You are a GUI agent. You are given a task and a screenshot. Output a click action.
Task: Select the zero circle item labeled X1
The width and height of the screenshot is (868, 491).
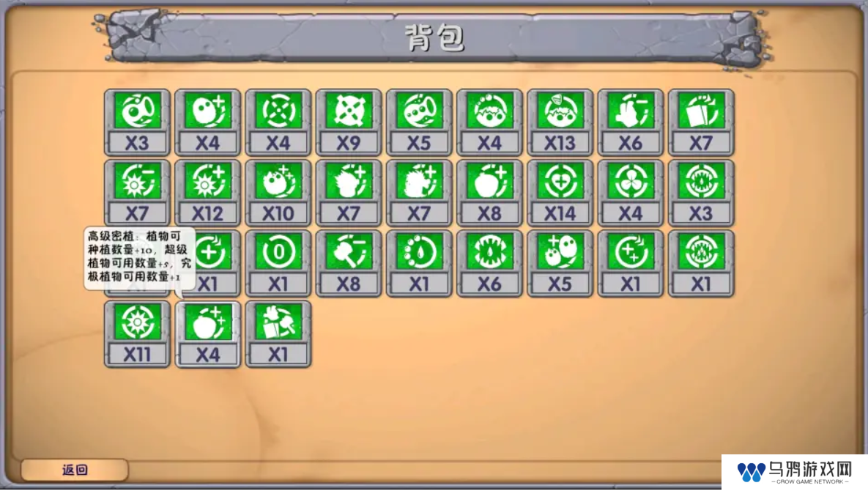click(x=278, y=264)
